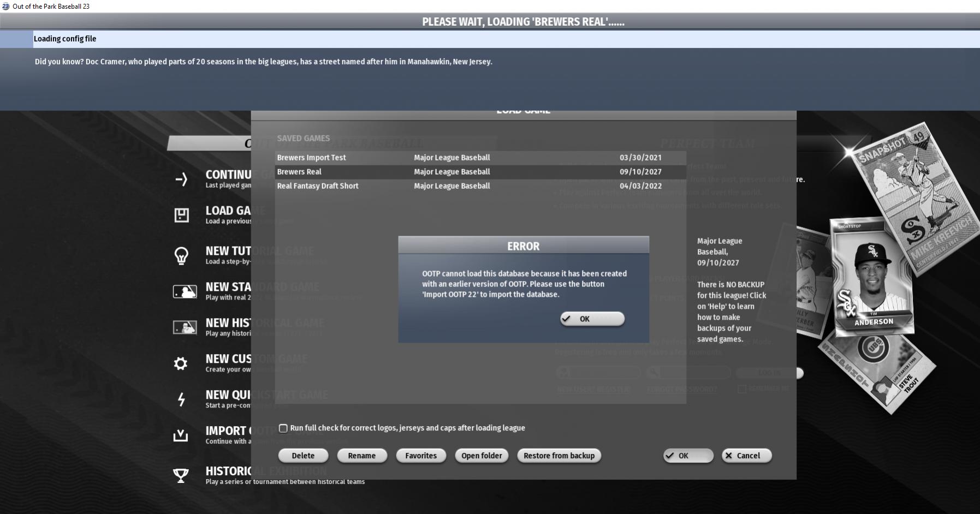The width and height of the screenshot is (980, 514).
Task: Click the Quickstart lightning bolt icon
Action: tap(181, 399)
